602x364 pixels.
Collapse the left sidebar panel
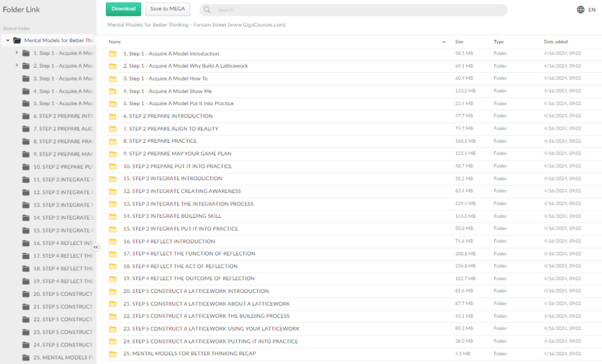[x=96, y=247]
